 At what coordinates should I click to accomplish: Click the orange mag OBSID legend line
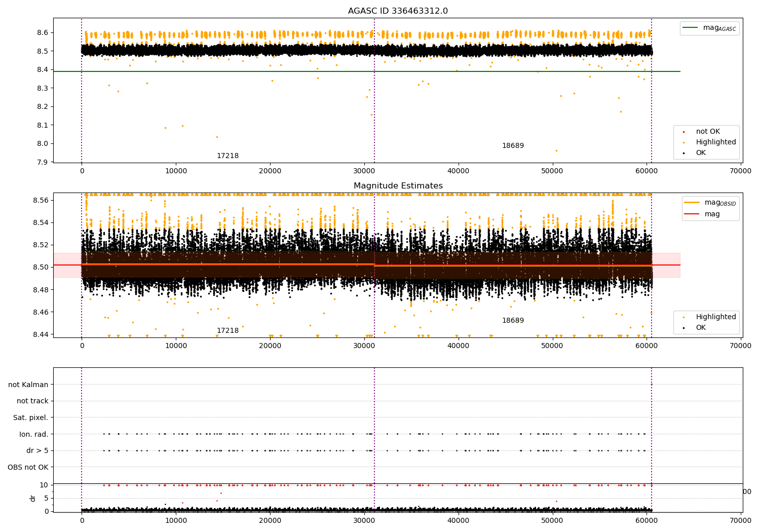pyautogui.click(x=692, y=203)
